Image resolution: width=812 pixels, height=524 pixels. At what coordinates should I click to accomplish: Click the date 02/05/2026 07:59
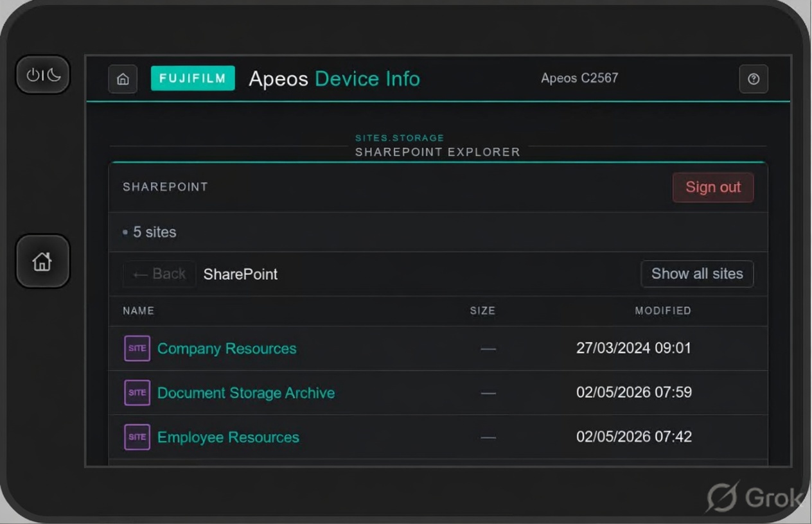click(634, 392)
